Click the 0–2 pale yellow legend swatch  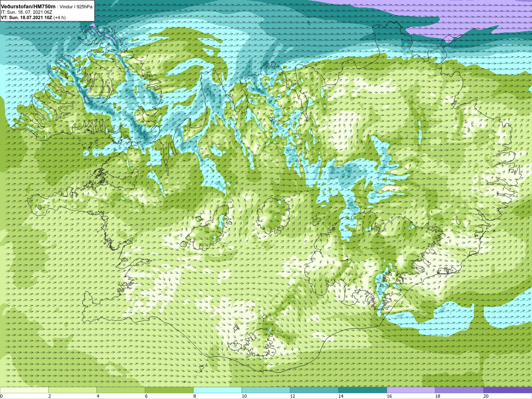(x=24, y=390)
